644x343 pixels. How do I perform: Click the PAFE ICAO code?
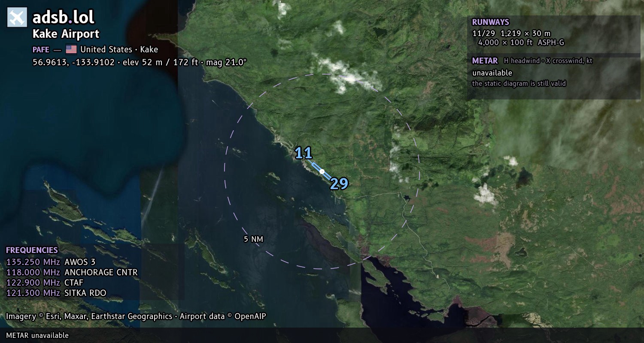click(x=41, y=50)
